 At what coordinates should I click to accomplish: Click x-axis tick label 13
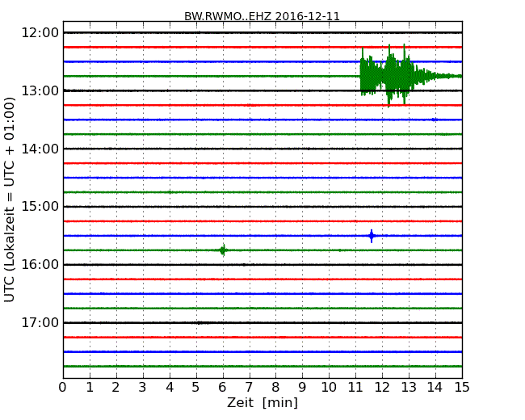point(409,388)
